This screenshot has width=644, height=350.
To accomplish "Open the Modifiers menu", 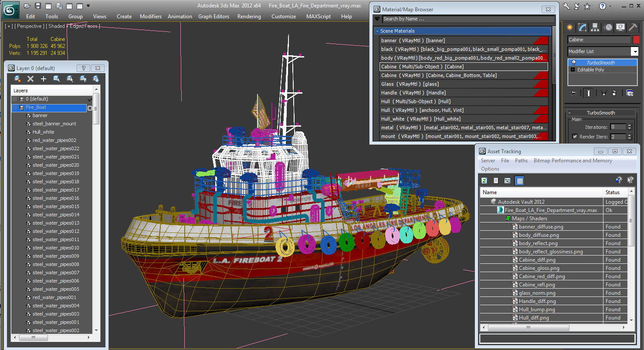I will click(151, 17).
